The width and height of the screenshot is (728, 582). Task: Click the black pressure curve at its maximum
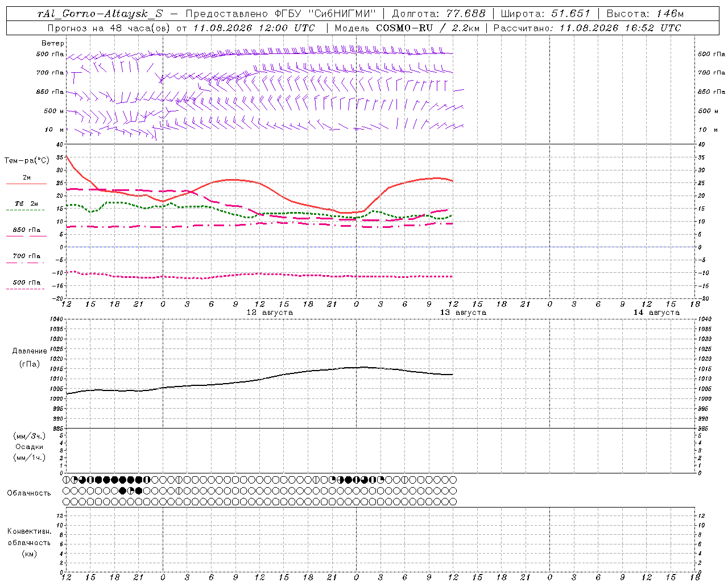coord(363,367)
